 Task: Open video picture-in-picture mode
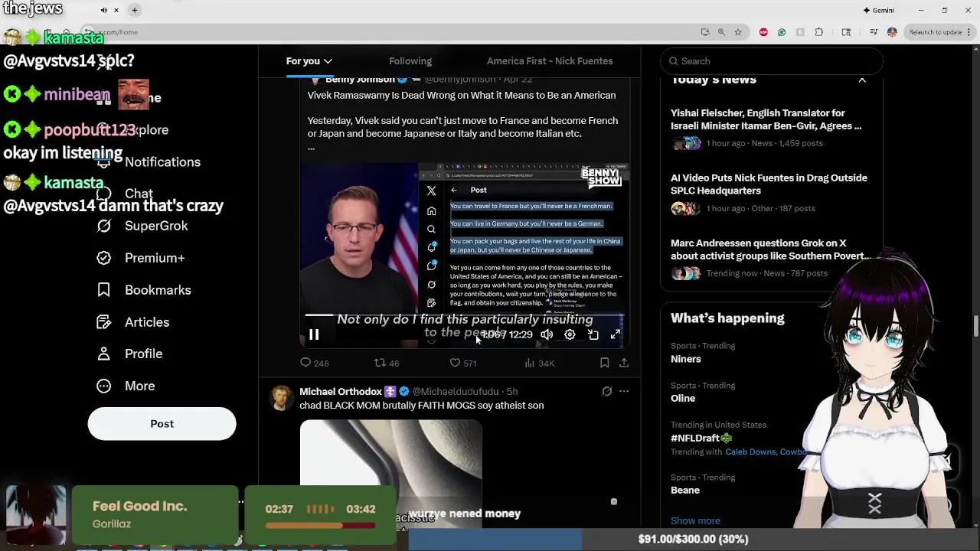click(593, 334)
